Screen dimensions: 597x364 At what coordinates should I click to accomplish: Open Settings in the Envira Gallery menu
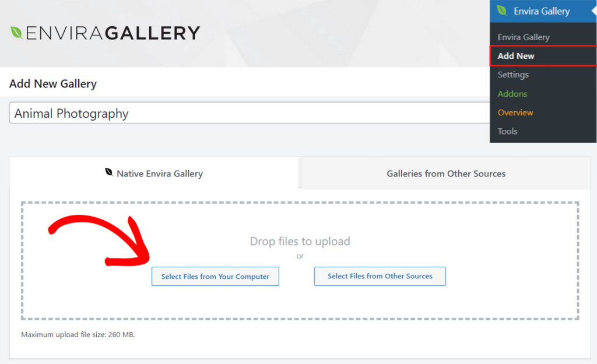click(513, 75)
